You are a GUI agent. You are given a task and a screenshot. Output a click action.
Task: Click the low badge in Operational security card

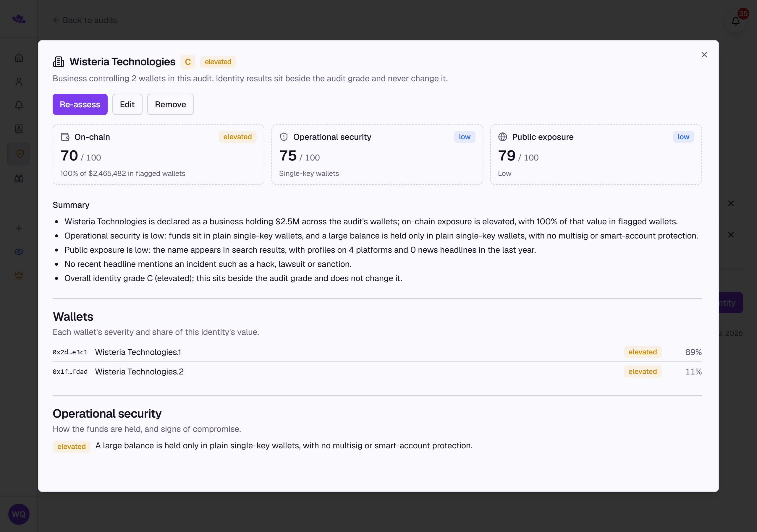click(465, 137)
